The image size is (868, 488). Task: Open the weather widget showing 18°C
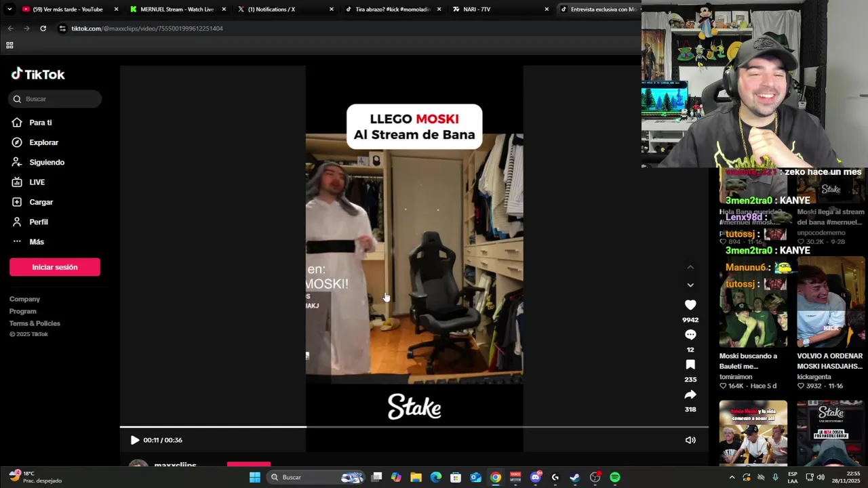(35, 477)
